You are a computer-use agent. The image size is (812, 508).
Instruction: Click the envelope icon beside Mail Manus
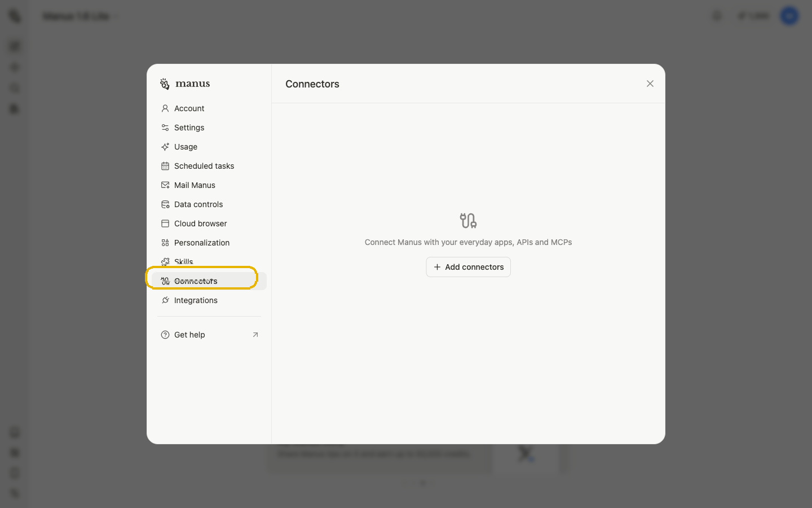click(x=165, y=185)
